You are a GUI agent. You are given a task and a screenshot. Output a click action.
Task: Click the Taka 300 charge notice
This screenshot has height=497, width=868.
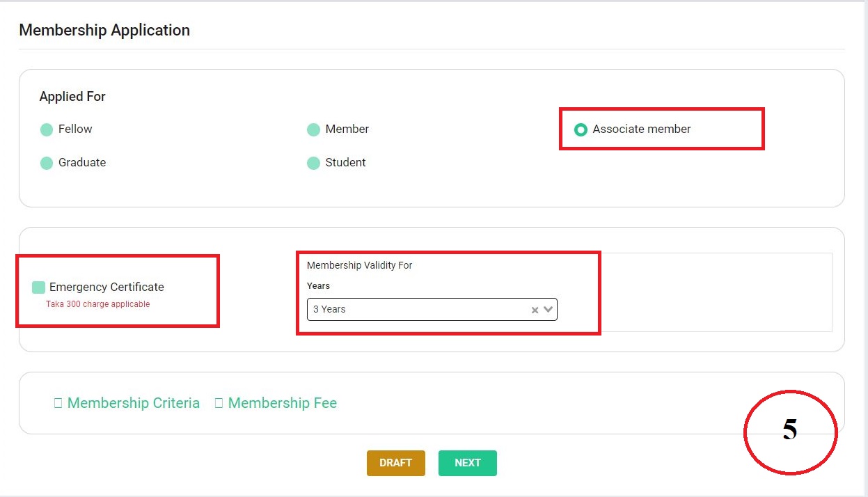[97, 304]
